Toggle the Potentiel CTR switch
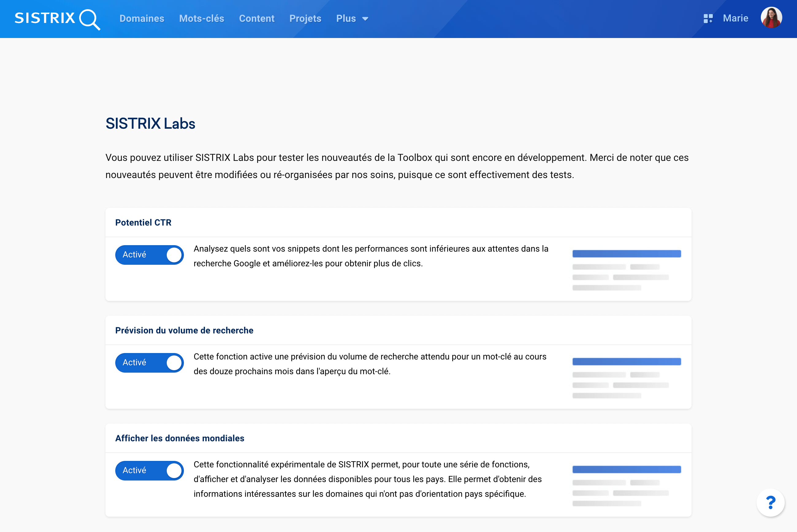This screenshot has height=532, width=797. [x=149, y=255]
